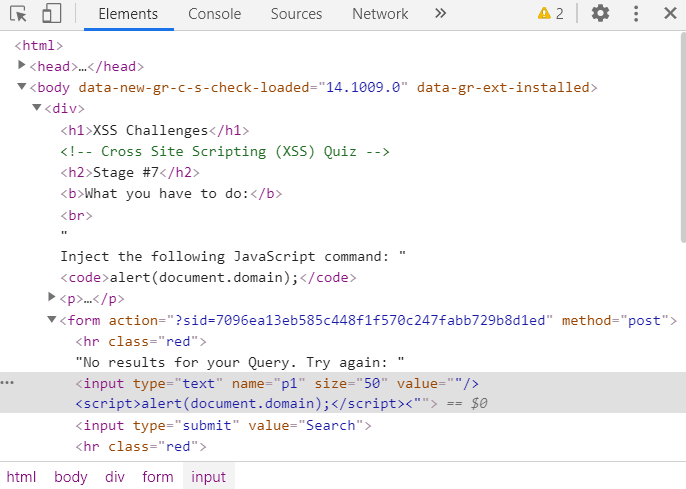Screen dimensions: 686x489
Task: Activate the inspect element picker icon
Action: (x=18, y=14)
